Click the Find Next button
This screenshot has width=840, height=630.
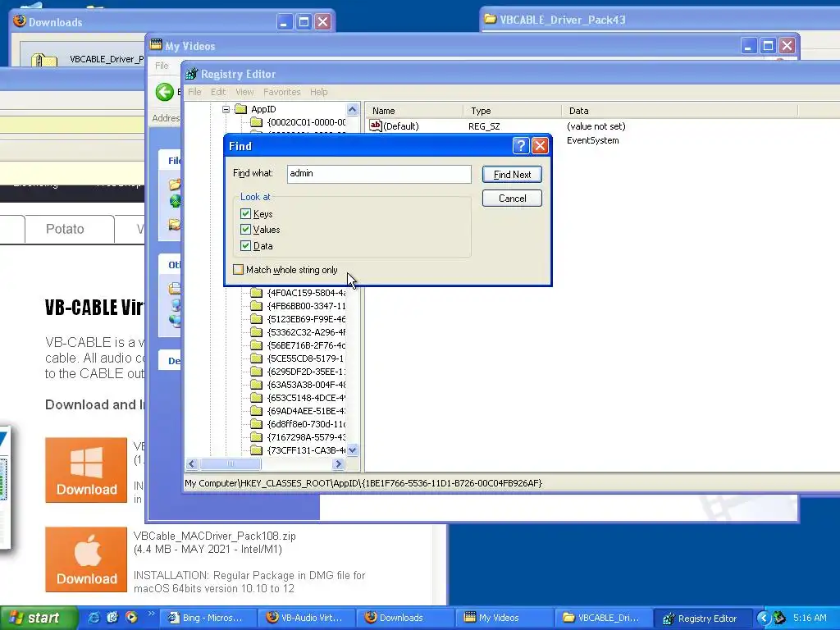[x=512, y=174]
